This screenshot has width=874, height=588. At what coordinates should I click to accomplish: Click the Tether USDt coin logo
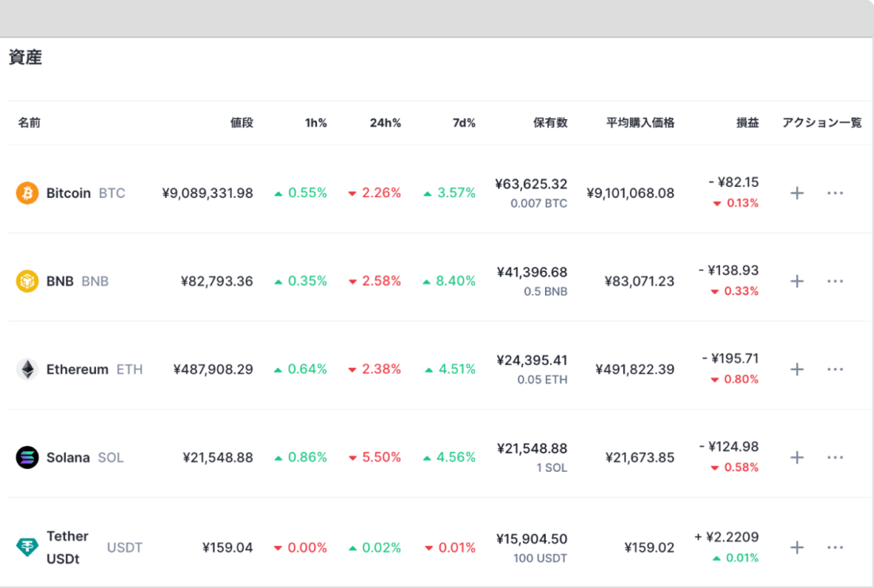pyautogui.click(x=27, y=547)
